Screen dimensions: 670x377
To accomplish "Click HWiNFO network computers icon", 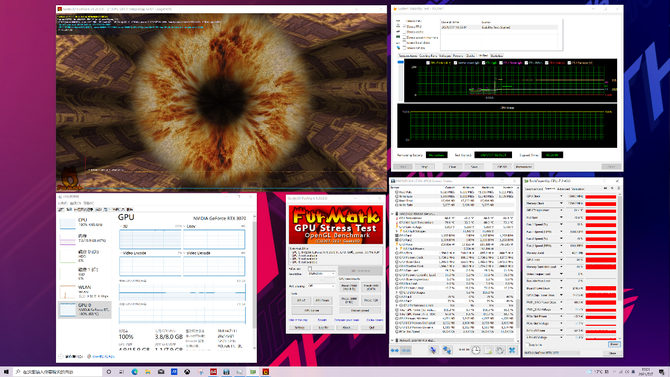I will pos(447,350).
